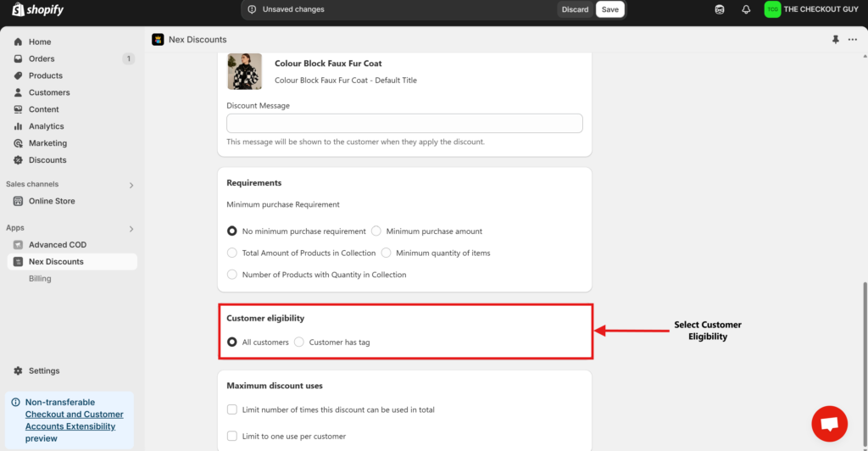Open the Sidekick assistant icon
This screenshot has width=868, height=451.
720,9
